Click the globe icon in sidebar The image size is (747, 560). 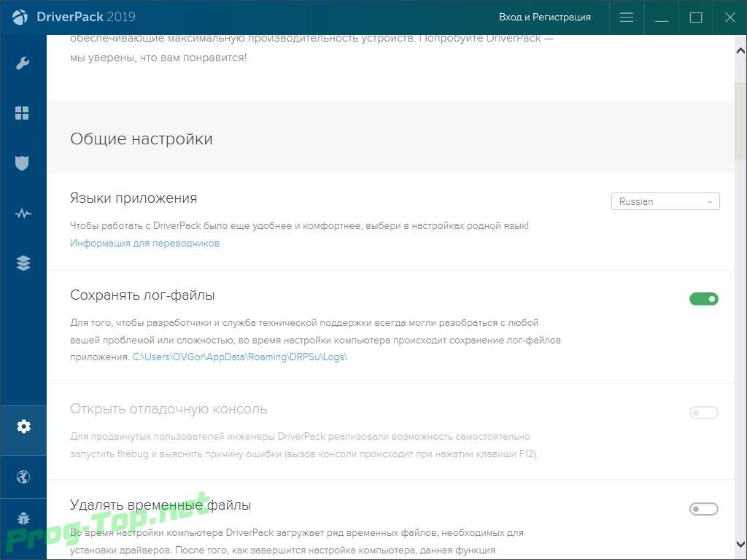pos(23,477)
